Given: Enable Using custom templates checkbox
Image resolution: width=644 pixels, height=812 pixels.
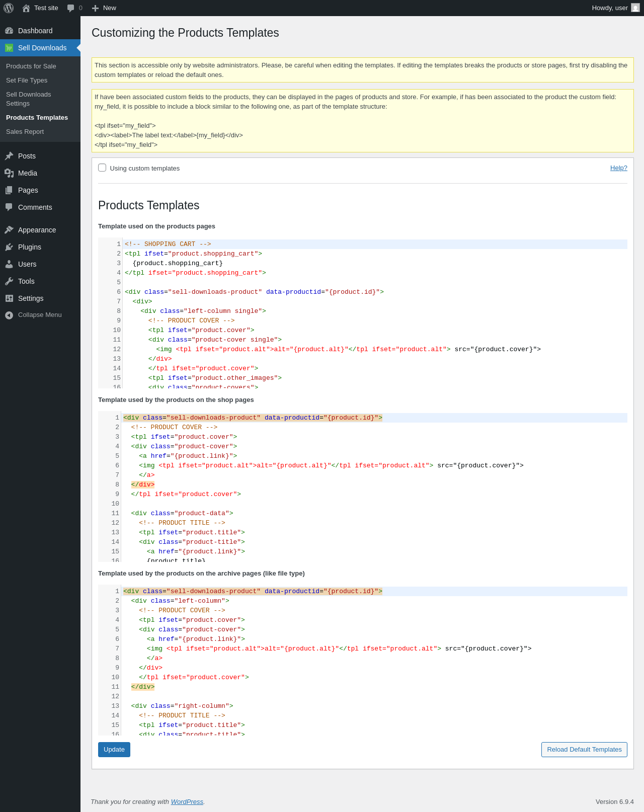Looking at the screenshot, I should [102, 168].
